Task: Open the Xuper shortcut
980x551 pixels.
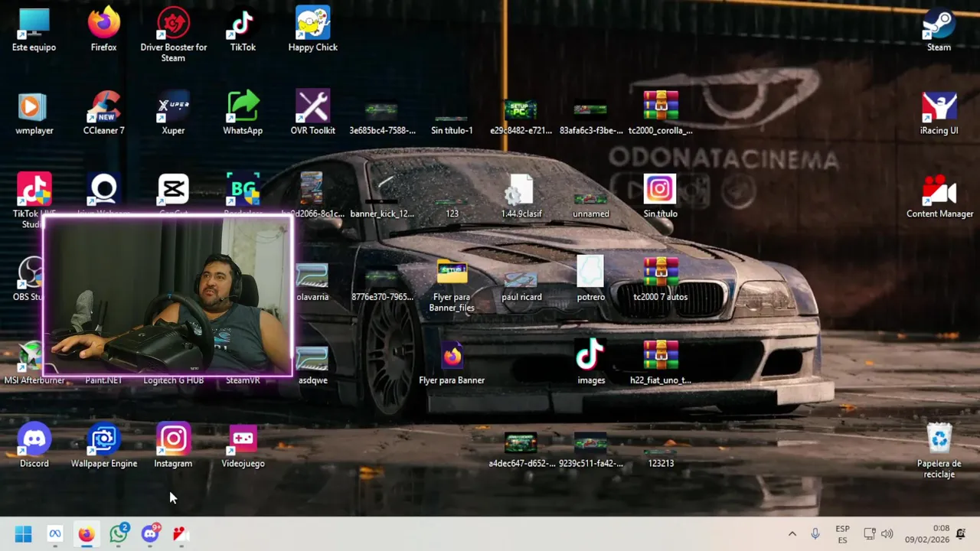Action: [173, 112]
